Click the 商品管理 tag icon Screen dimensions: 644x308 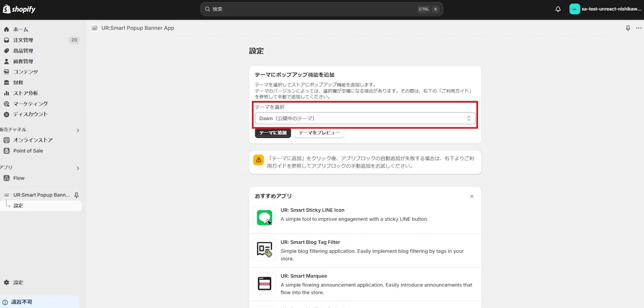tap(6, 51)
